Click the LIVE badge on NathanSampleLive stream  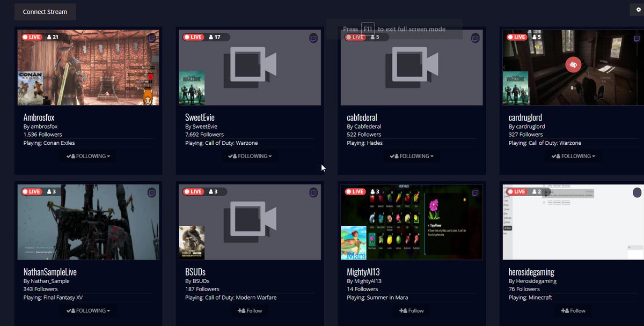pyautogui.click(x=32, y=191)
